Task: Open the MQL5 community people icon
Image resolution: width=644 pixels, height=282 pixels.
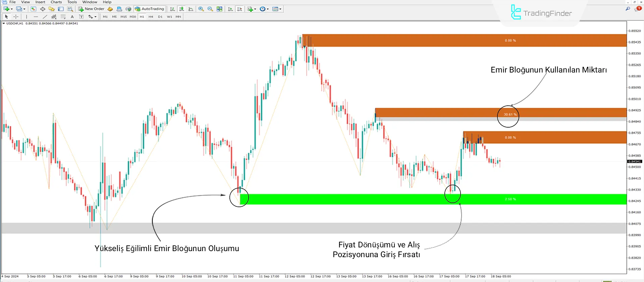Action: click(119, 9)
